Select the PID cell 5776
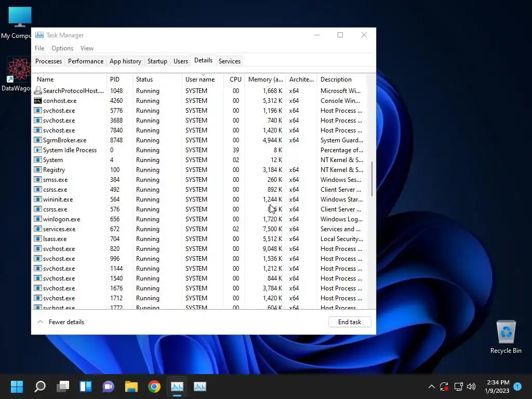The image size is (532, 399). [x=116, y=111]
